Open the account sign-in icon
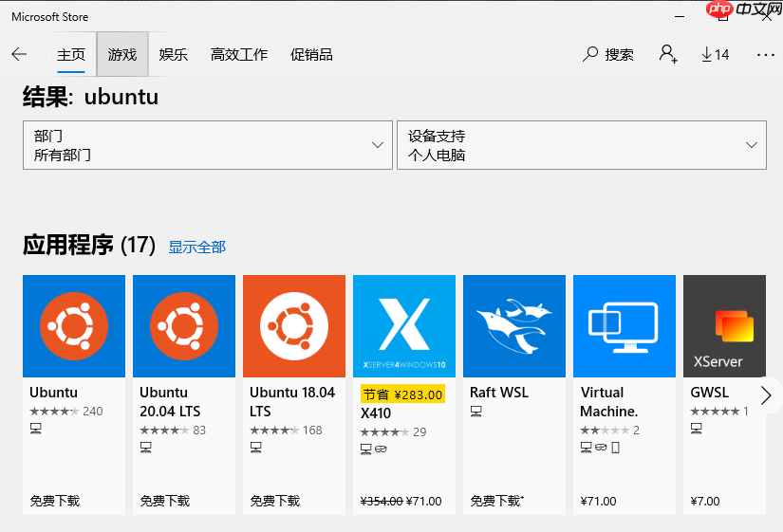783x532 pixels. 667,53
